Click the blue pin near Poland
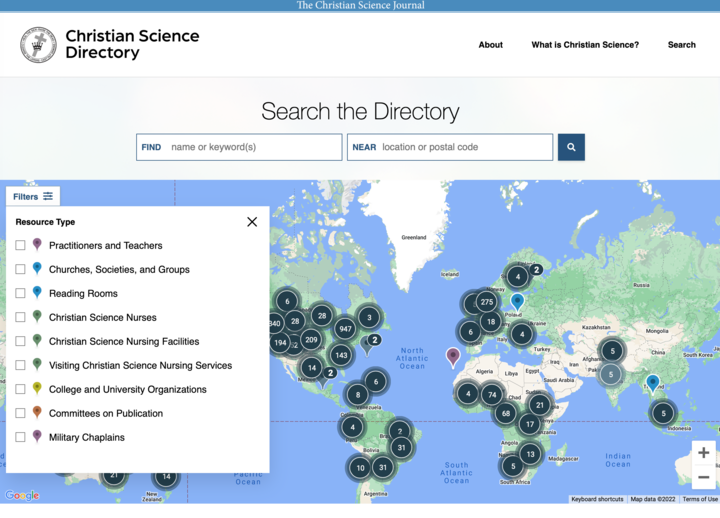Screen dimensions: 720x518 tap(518, 303)
